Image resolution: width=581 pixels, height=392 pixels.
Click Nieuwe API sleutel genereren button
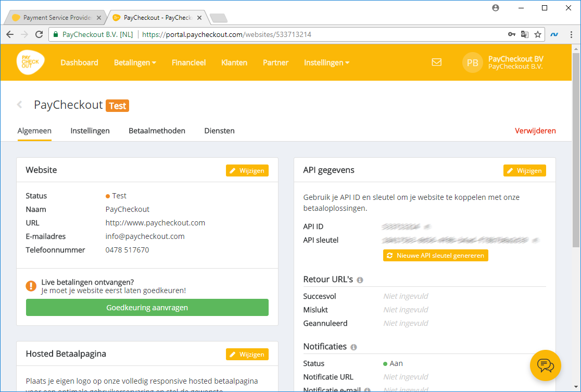pos(435,255)
